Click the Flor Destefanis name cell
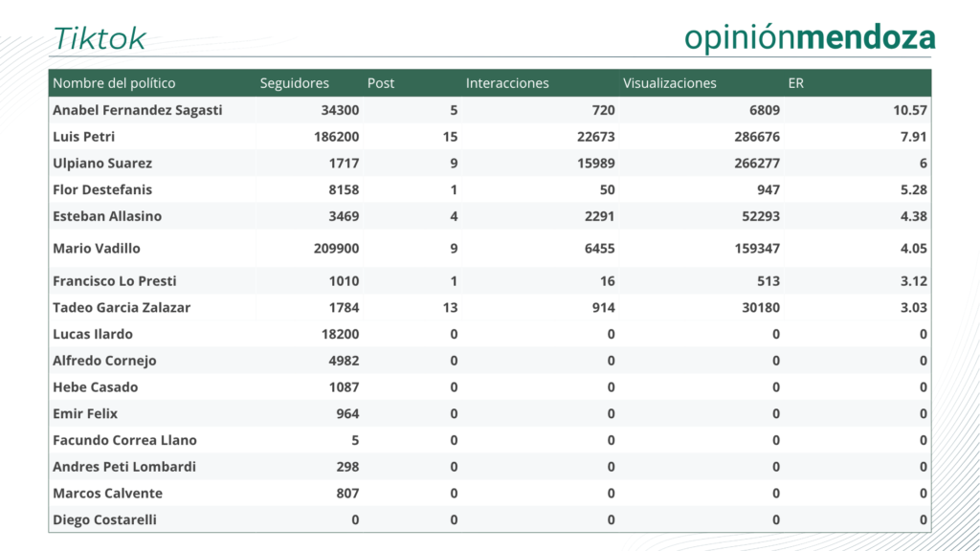The height and width of the screenshot is (551, 980). click(x=102, y=189)
